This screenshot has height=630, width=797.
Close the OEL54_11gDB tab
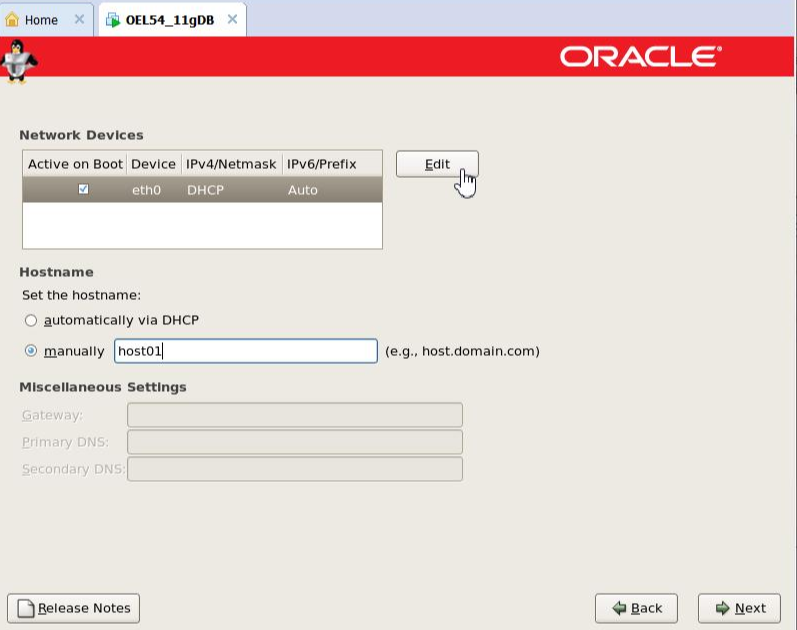(232, 19)
